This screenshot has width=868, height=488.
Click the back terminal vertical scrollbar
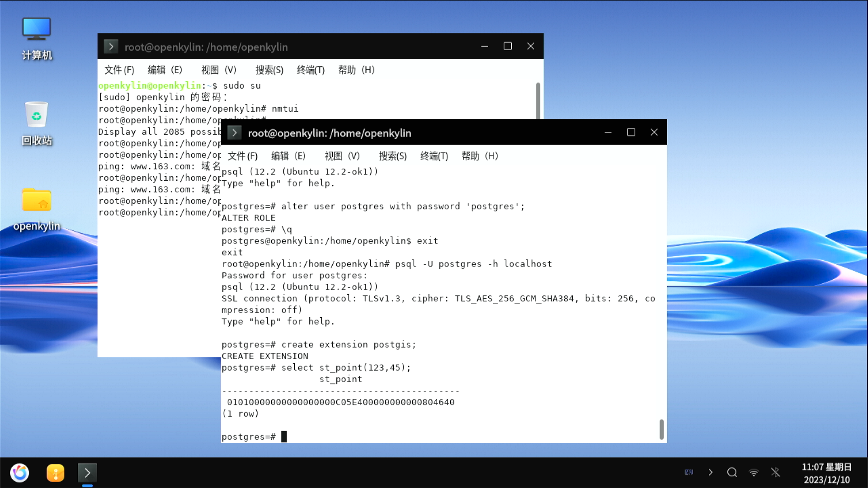click(538, 100)
